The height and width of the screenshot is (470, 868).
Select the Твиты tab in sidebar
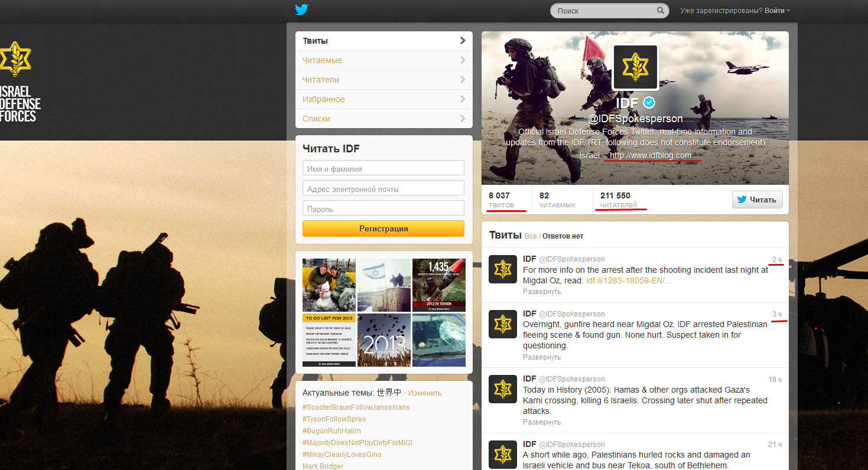tap(384, 41)
